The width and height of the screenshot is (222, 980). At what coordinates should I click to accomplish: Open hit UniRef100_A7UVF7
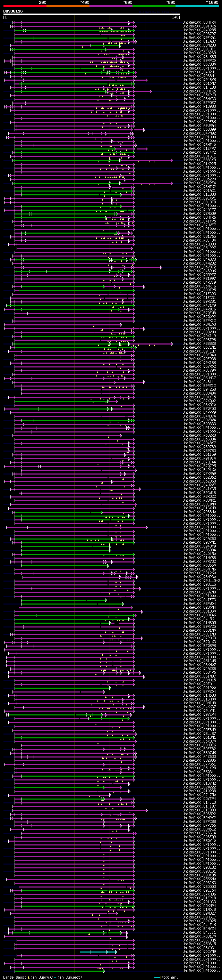click(x=199, y=225)
